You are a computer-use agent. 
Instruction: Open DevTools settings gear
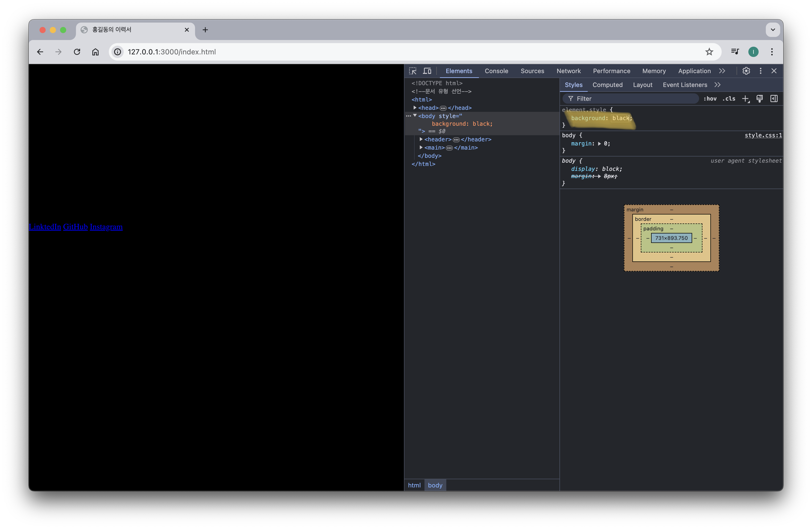pyautogui.click(x=746, y=71)
